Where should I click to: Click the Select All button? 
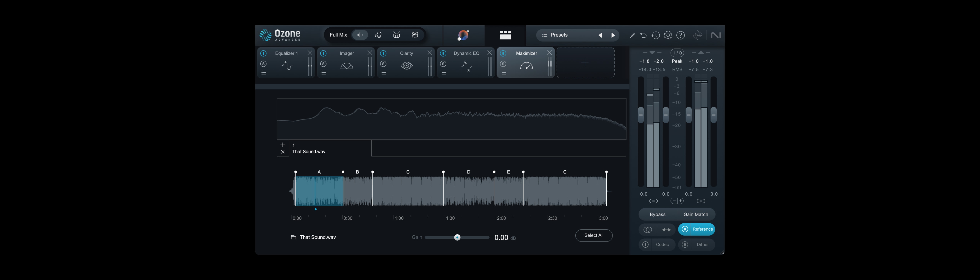594,236
